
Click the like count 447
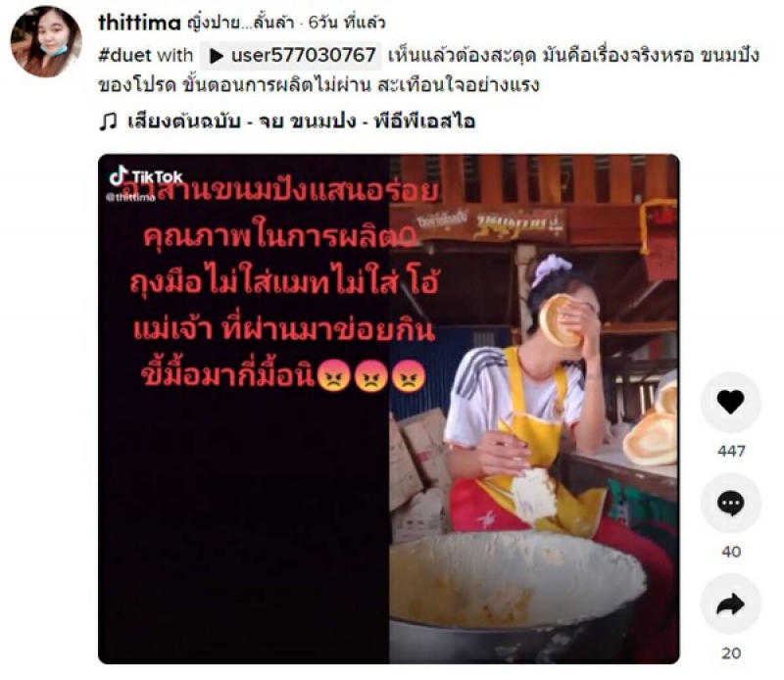(x=731, y=451)
